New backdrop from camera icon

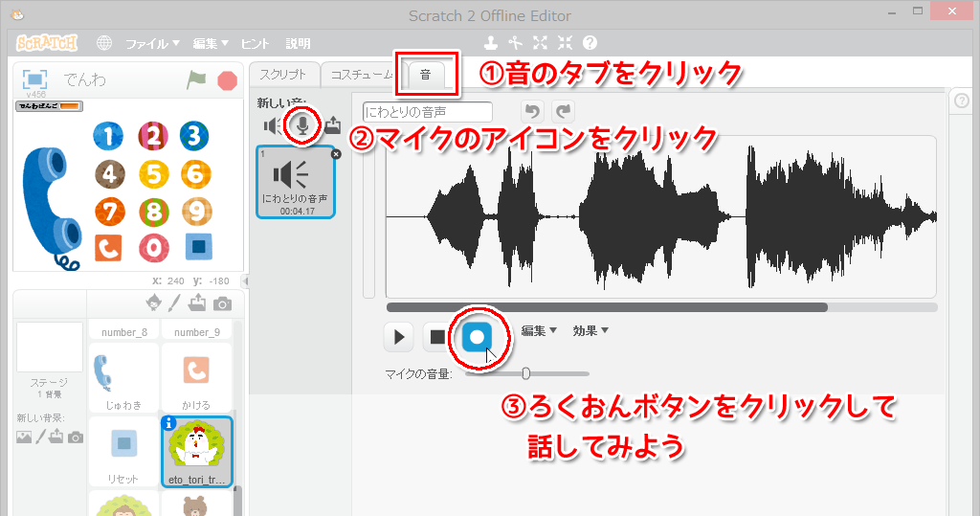coord(76,437)
